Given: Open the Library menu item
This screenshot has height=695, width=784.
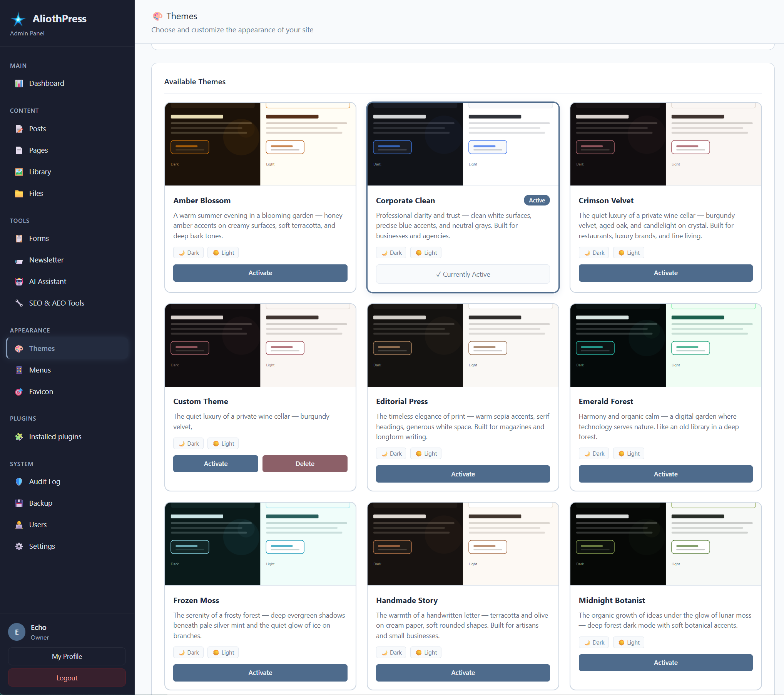Looking at the screenshot, I should tap(67, 172).
